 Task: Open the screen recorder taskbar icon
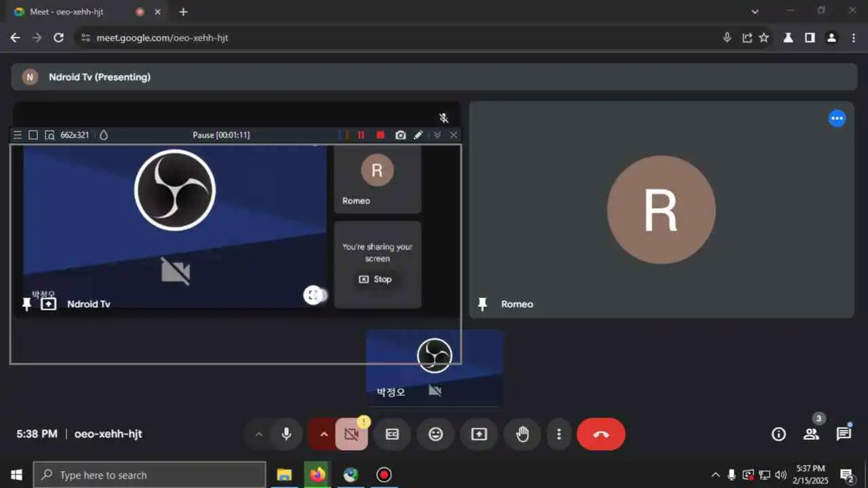pos(384,474)
